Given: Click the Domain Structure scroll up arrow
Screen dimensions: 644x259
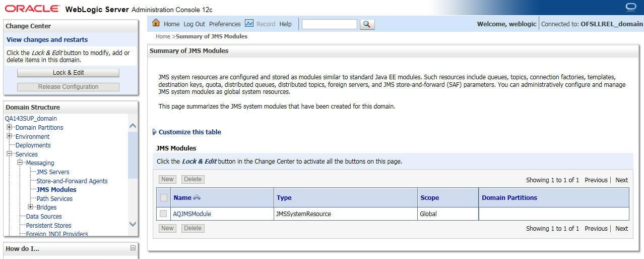Looking at the screenshot, I should (x=133, y=126).
